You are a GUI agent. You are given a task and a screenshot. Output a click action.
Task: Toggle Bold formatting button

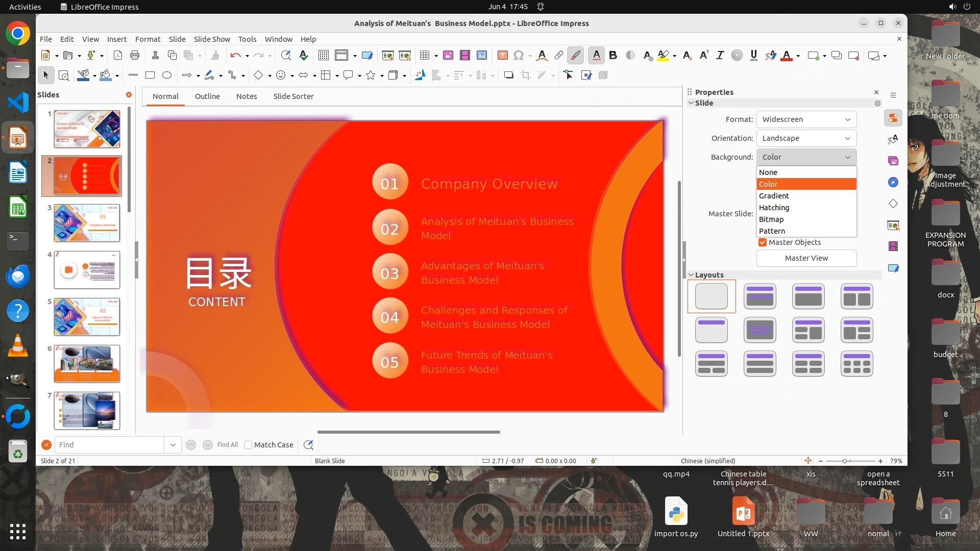(x=613, y=56)
